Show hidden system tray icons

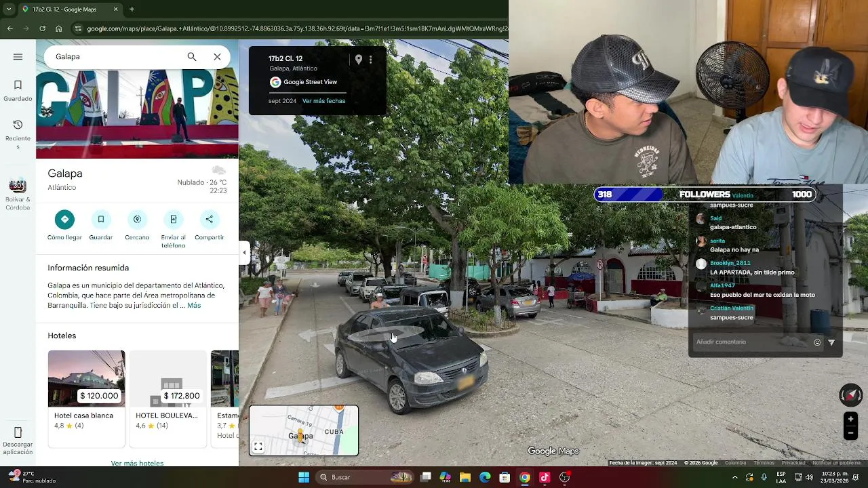point(734,477)
